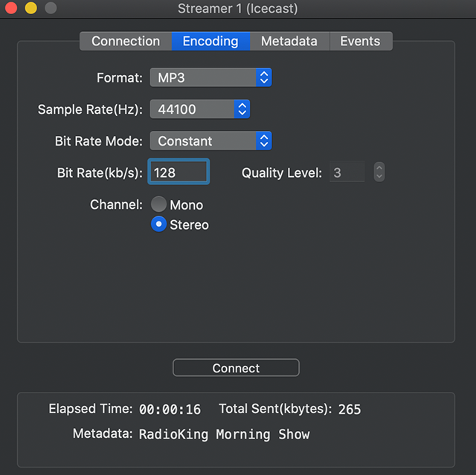Image resolution: width=476 pixels, height=475 pixels.
Task: Click the Quality Level text field
Action: click(347, 172)
